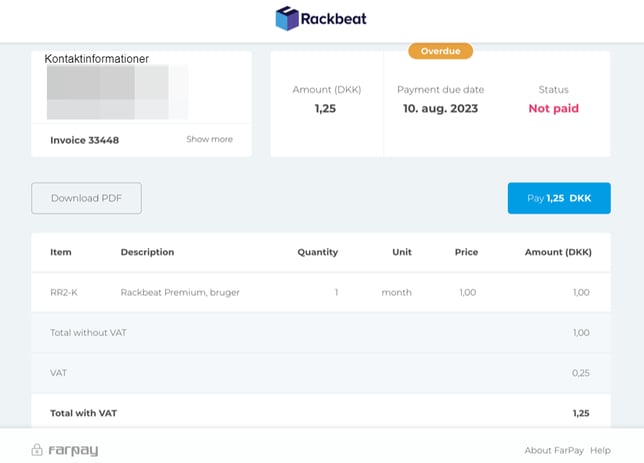The width and height of the screenshot is (644, 463).
Task: Click the Not paid status text
Action: (553, 108)
